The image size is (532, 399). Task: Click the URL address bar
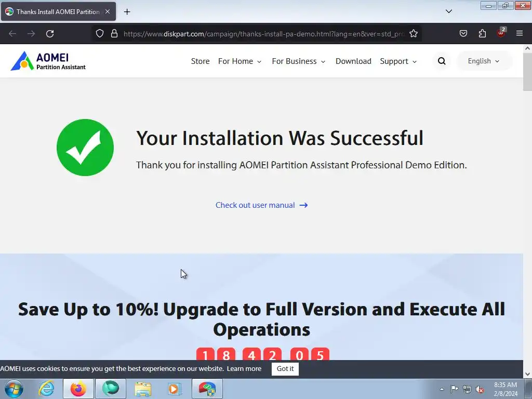pyautogui.click(x=263, y=34)
